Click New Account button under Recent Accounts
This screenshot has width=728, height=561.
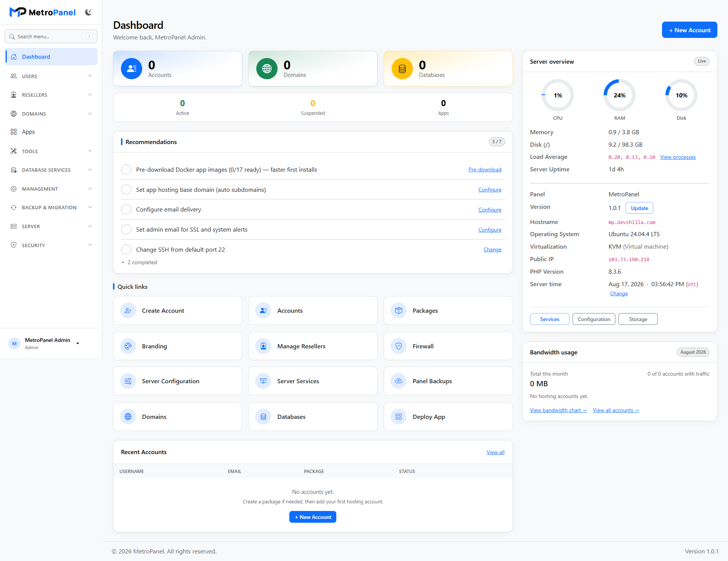point(313,517)
